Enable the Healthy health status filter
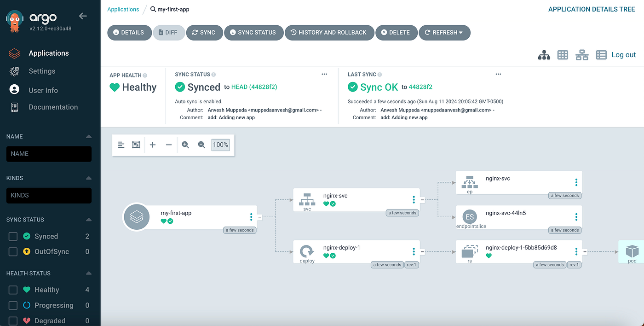This screenshot has width=644, height=326. pyautogui.click(x=14, y=289)
